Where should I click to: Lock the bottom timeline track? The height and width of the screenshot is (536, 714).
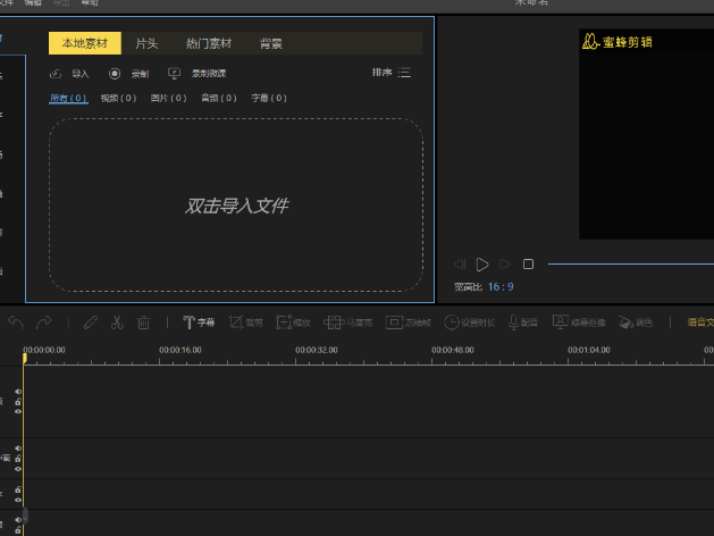click(x=18, y=530)
